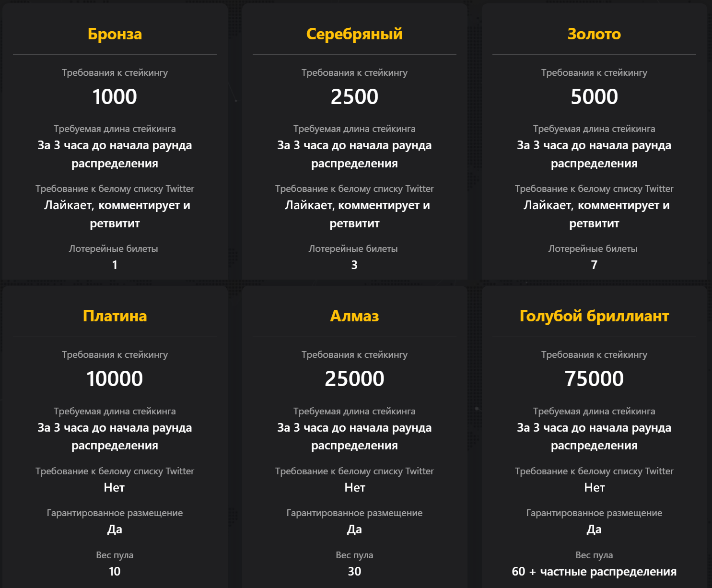Click Silver lottery tickets value 3
712x588 pixels.
pyautogui.click(x=354, y=265)
